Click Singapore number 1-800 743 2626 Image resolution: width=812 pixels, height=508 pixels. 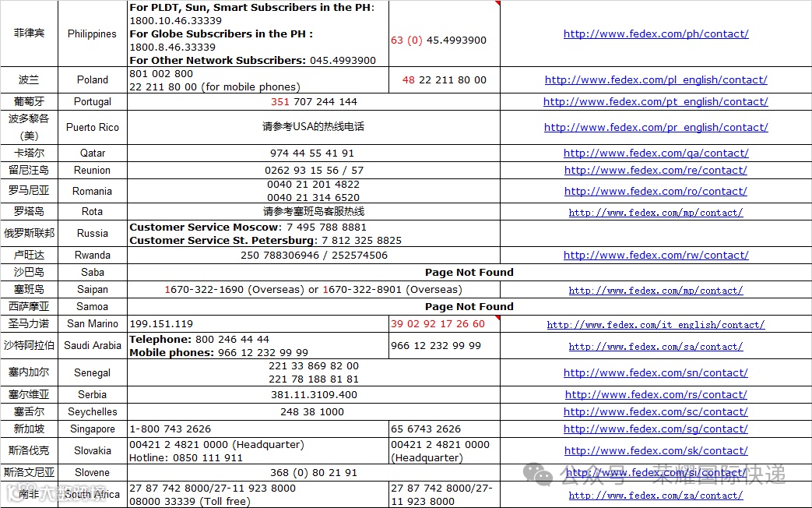(258, 429)
